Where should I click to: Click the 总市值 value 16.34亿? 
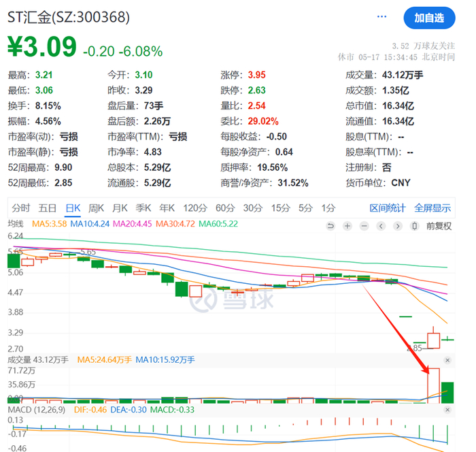point(398,106)
